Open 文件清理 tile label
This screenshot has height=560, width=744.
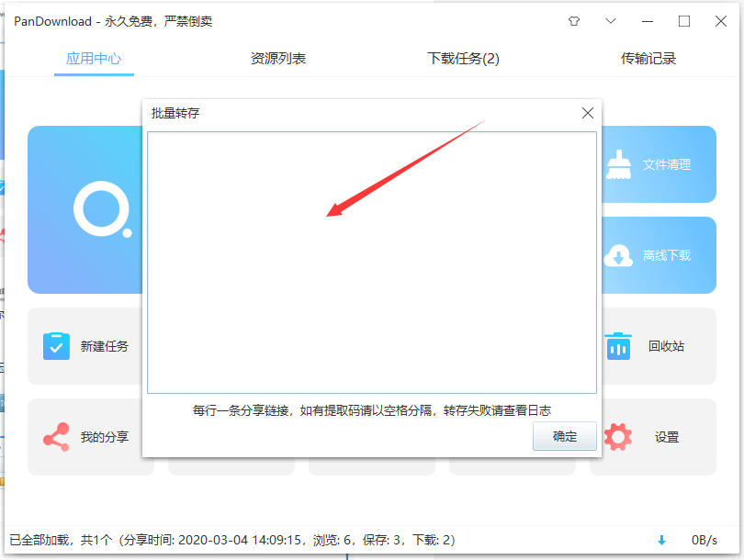(x=667, y=164)
